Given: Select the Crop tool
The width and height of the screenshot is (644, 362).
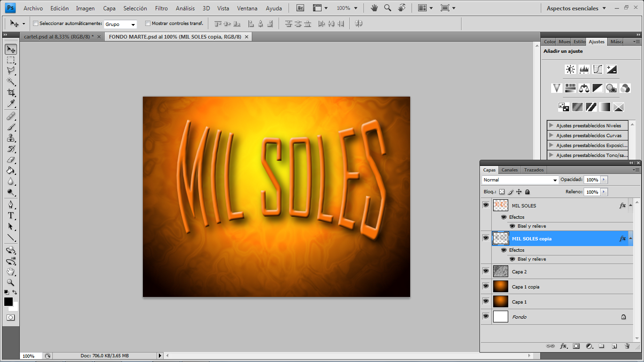Looking at the screenshot, I should click(x=10, y=93).
